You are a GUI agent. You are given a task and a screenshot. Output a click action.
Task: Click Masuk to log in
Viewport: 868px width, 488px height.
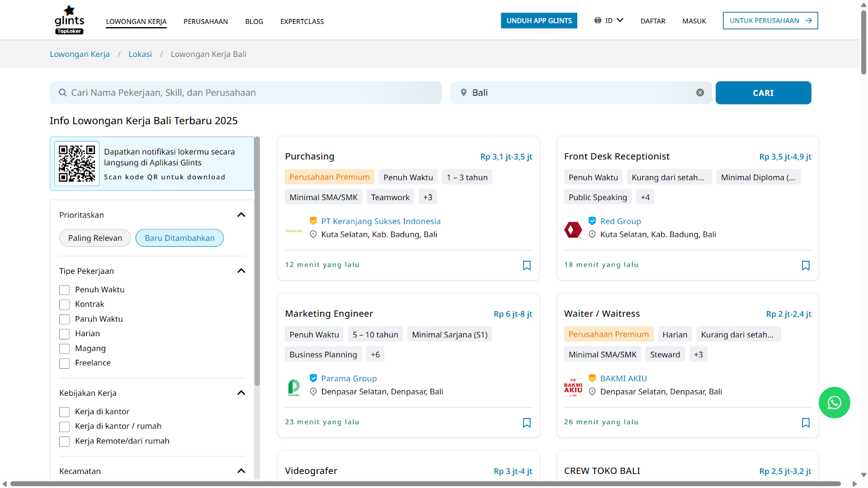click(694, 21)
